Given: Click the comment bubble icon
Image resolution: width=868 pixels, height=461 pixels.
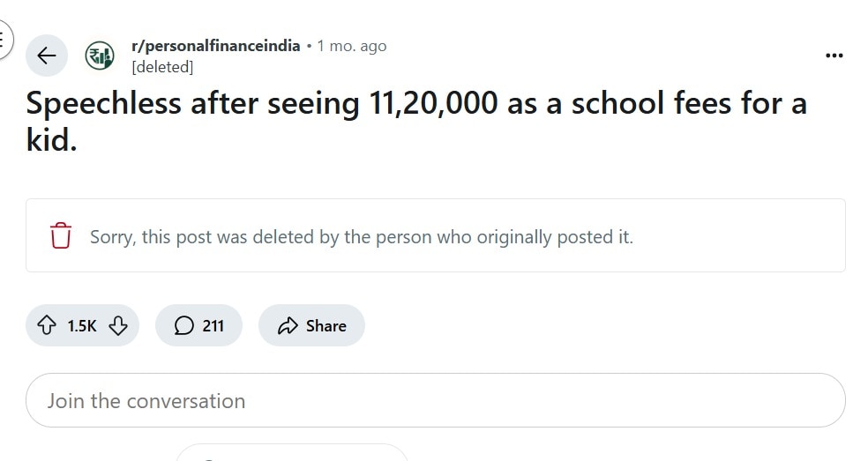Looking at the screenshot, I should tap(183, 325).
